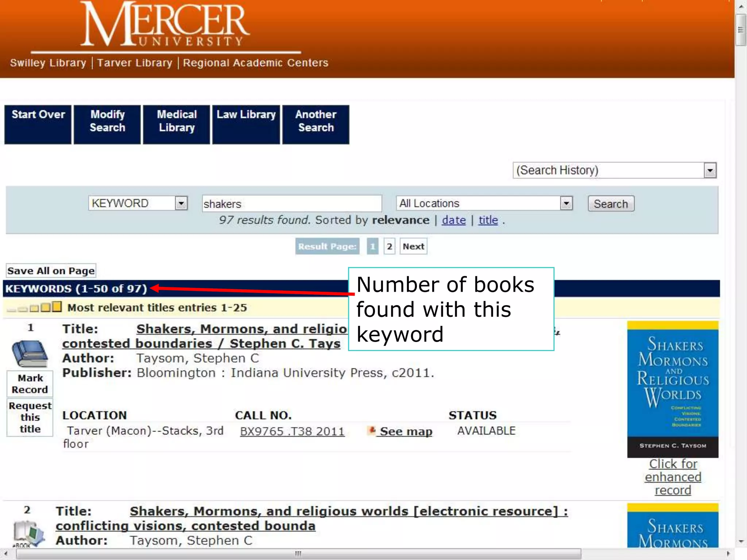The height and width of the screenshot is (560, 747).
Task: Click publisher Bloomington : Indiana University Press
Action: (x=285, y=373)
